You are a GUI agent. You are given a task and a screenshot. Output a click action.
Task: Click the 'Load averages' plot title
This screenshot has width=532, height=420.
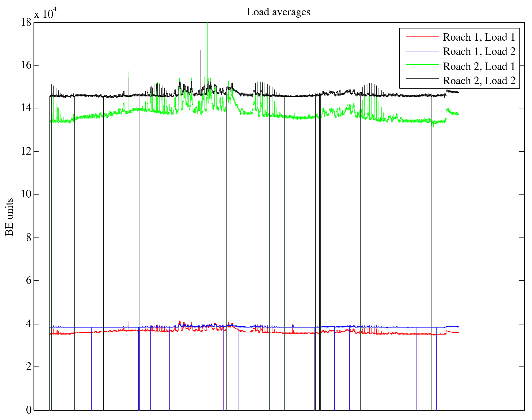coord(278,12)
